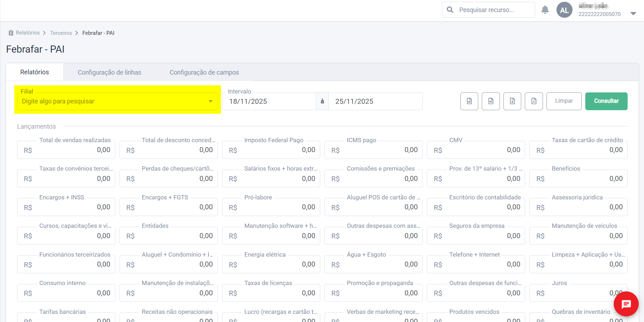Select the Encargos + INSS field
The width and height of the screenshot is (644, 322).
click(66, 207)
